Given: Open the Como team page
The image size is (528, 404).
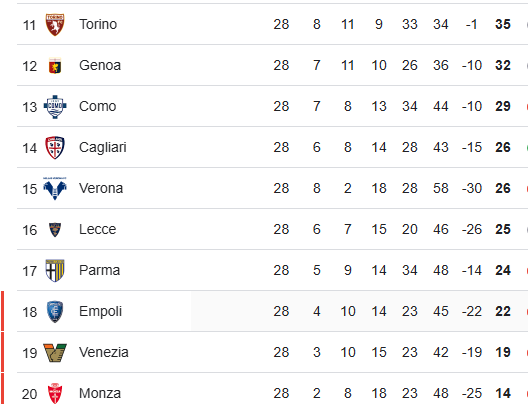Looking at the screenshot, I should coord(98,106).
